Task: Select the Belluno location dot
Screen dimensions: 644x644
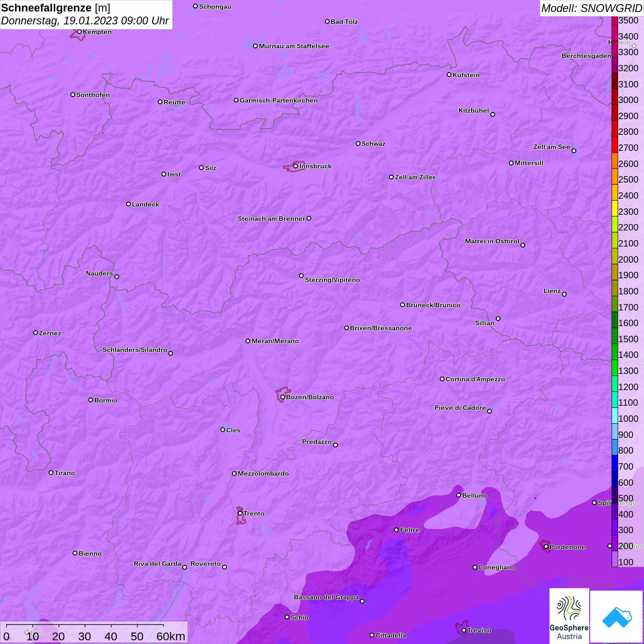Action: tap(459, 495)
